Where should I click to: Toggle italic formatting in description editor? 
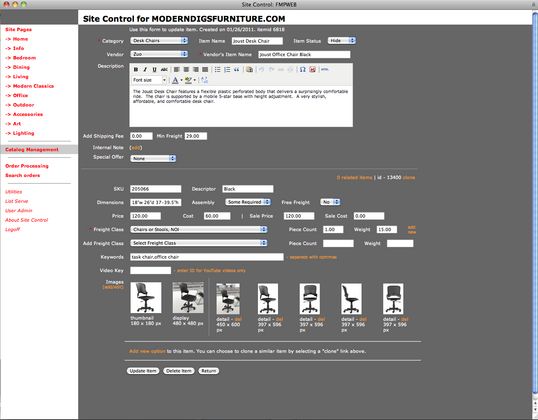pyautogui.click(x=145, y=70)
